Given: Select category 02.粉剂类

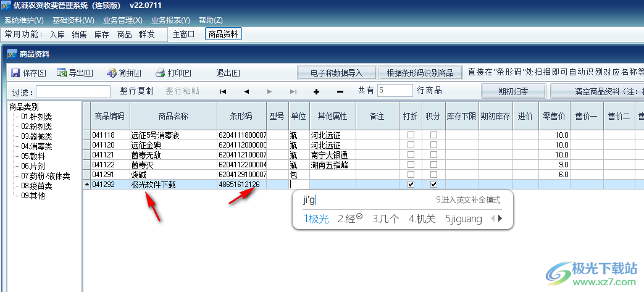Looking at the screenshot, I should point(36,127).
